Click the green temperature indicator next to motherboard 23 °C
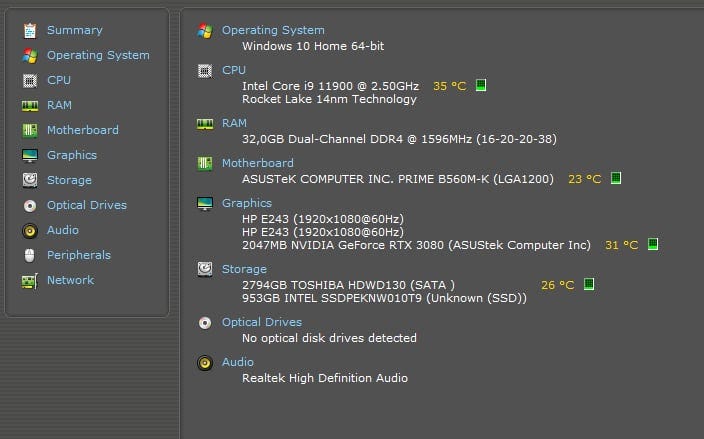 click(x=616, y=178)
